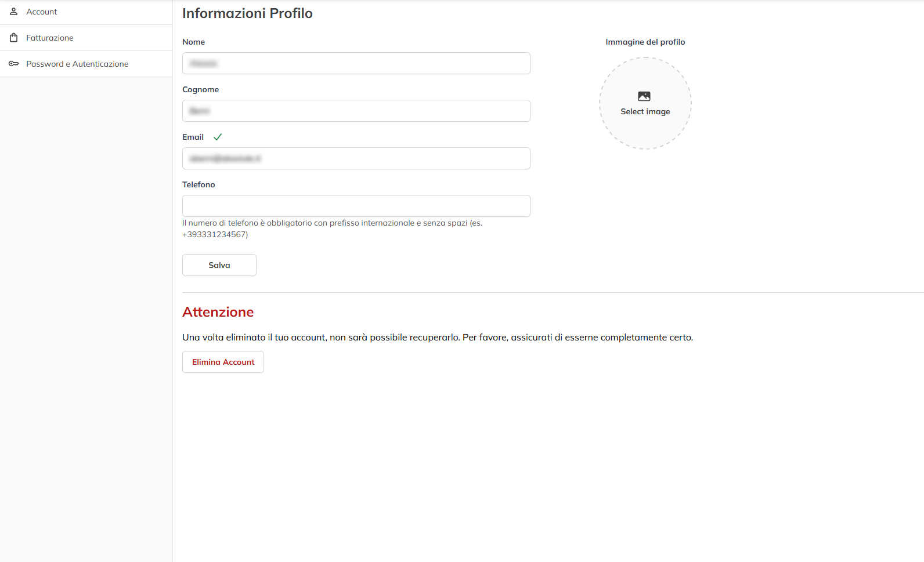This screenshot has height=562, width=924.
Task: Click the red Elimina Account button
Action: coord(223,362)
